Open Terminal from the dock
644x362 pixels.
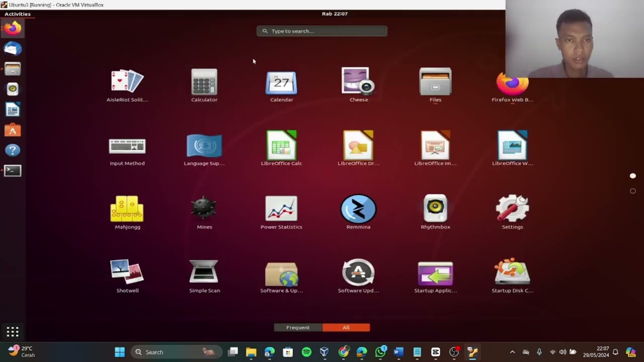tap(13, 170)
